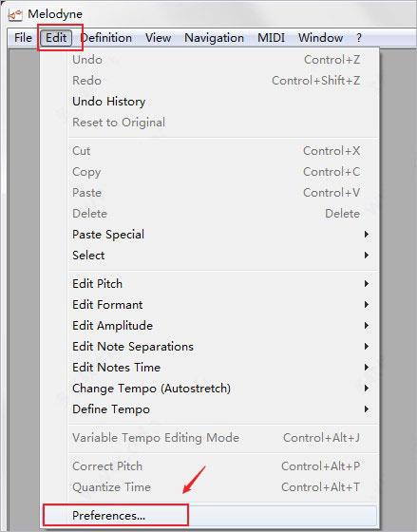The height and width of the screenshot is (532, 417).
Task: Open the File menu
Action: point(23,38)
